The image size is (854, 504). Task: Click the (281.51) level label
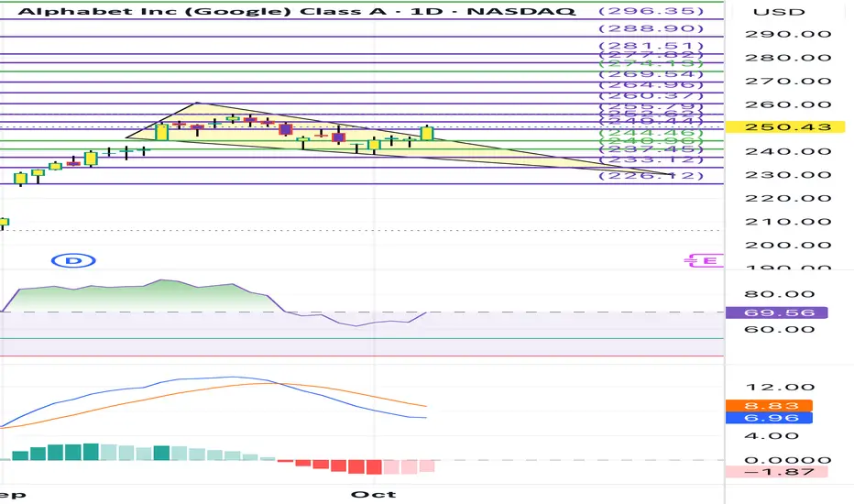click(x=651, y=46)
